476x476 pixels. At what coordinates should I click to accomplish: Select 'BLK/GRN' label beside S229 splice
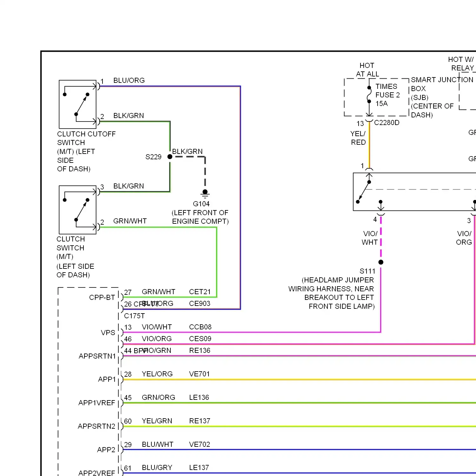(x=187, y=151)
